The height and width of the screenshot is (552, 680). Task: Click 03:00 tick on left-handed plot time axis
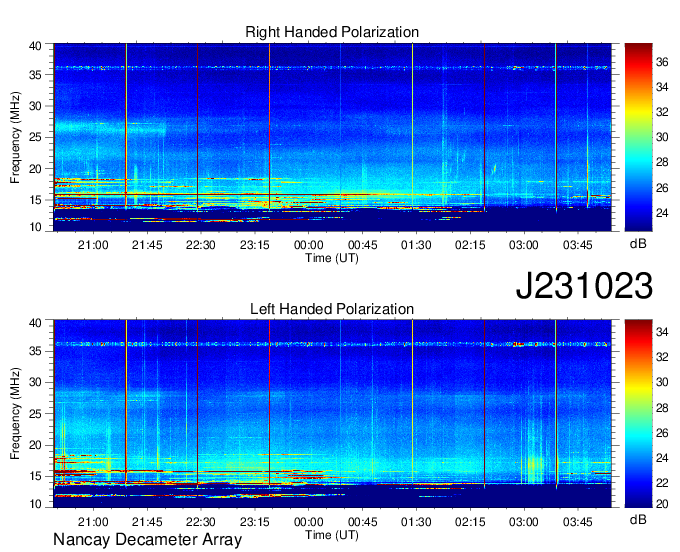pyautogui.click(x=524, y=522)
